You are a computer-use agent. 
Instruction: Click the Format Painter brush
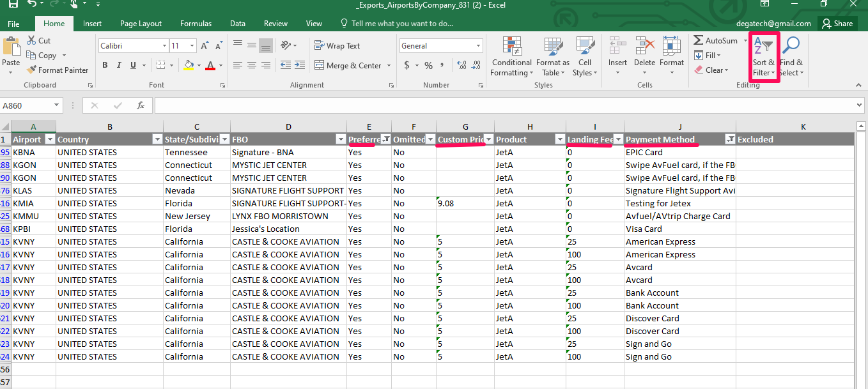coord(32,70)
